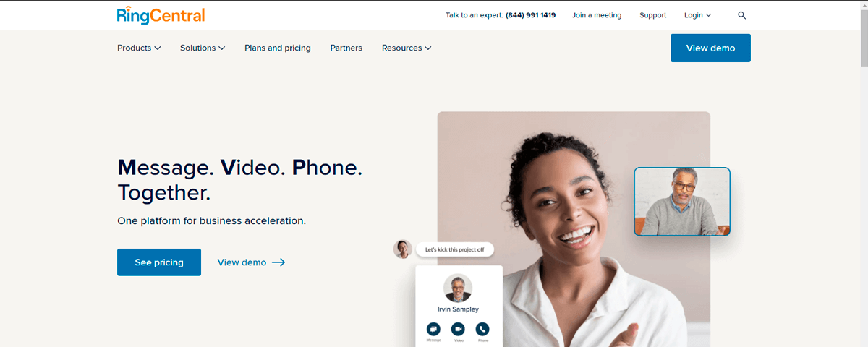Click the small chat avatar beside message bubble
868x347 pixels.
pos(403,249)
